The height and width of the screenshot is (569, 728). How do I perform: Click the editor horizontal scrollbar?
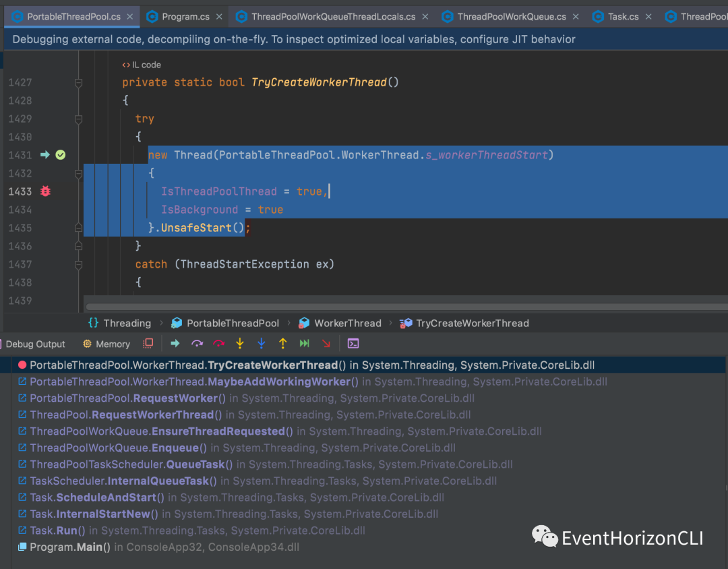point(406,307)
